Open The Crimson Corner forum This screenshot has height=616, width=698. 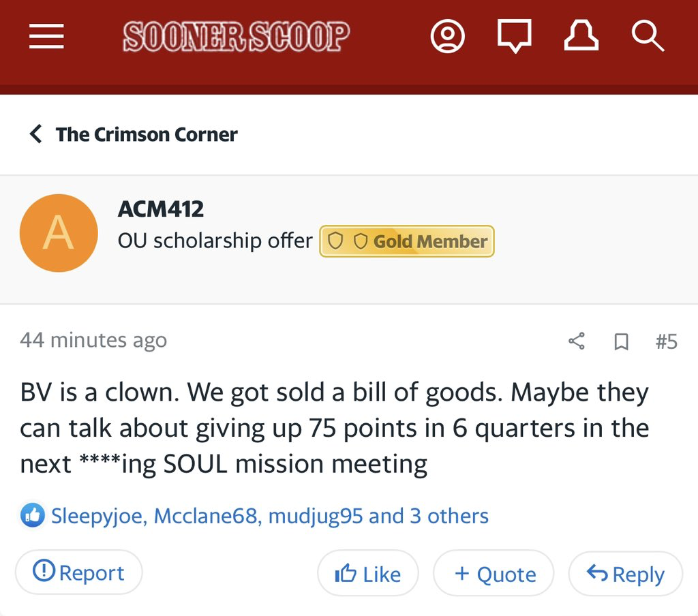tap(147, 134)
